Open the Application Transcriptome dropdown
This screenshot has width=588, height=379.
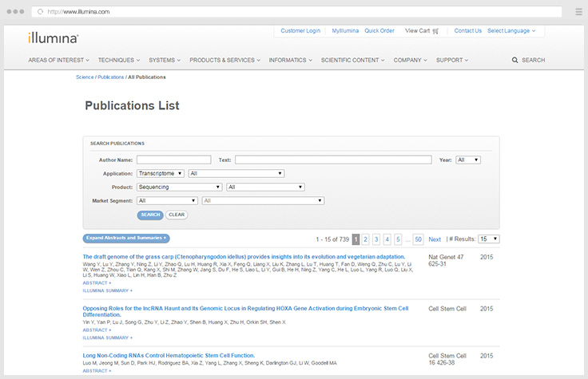(161, 173)
